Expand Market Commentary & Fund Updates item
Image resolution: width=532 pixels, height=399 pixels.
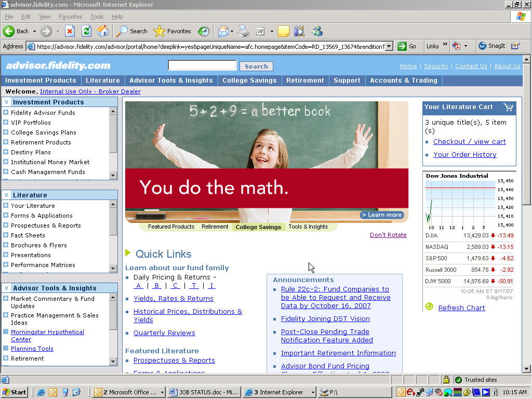pyautogui.click(x=6, y=299)
